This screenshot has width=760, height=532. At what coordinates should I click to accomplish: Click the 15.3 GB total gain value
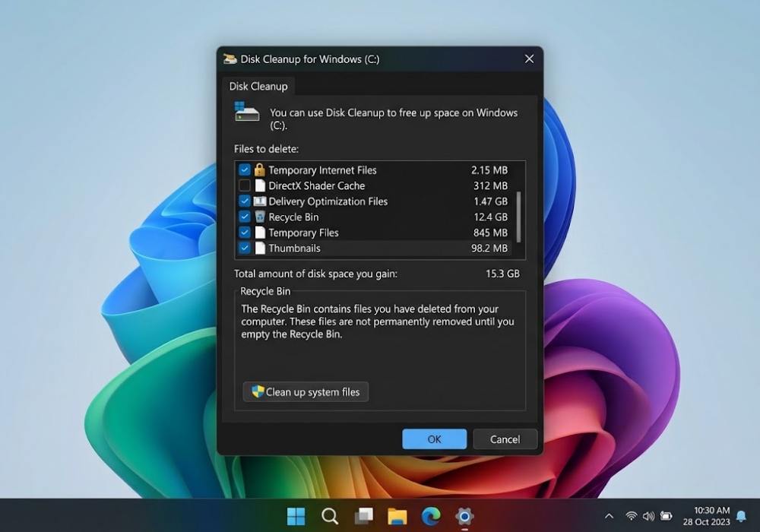pos(502,274)
